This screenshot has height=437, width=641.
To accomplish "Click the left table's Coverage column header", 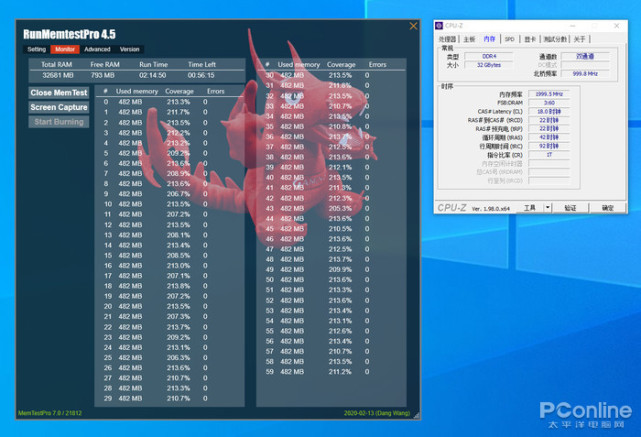I will click(179, 92).
